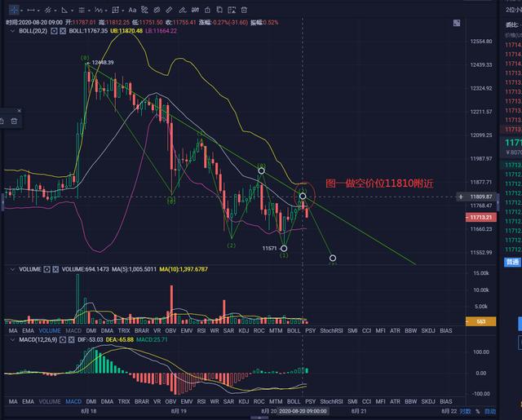Toggle auto scale 自动 option
The width and height of the screenshot is (522, 420).
490,411
